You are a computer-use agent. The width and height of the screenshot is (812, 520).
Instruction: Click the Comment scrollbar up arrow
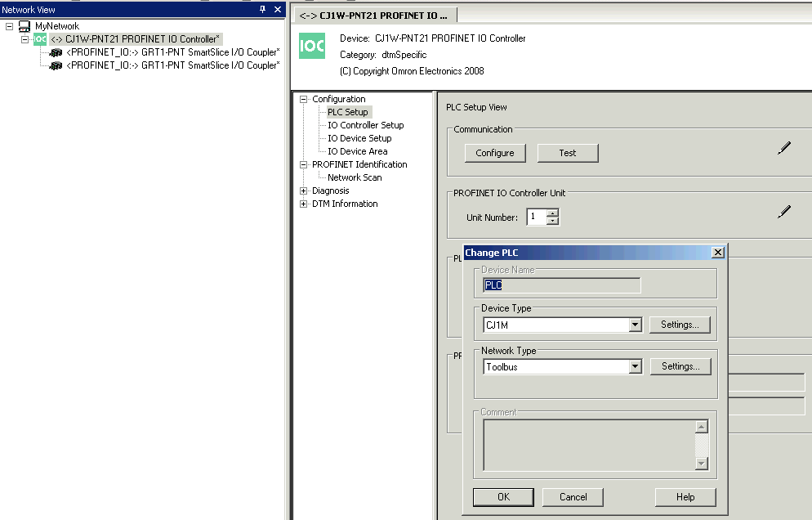[702, 427]
